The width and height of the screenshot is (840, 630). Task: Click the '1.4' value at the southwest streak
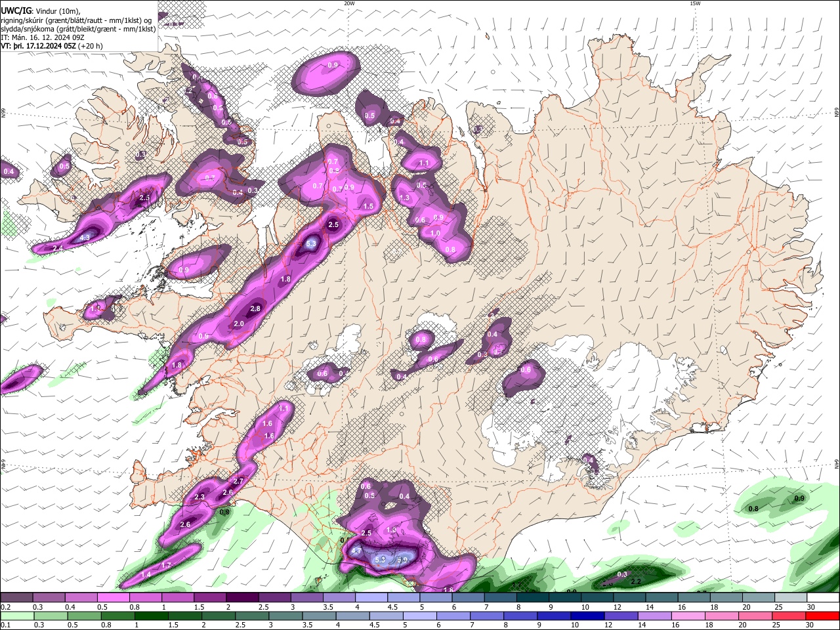click(x=146, y=575)
